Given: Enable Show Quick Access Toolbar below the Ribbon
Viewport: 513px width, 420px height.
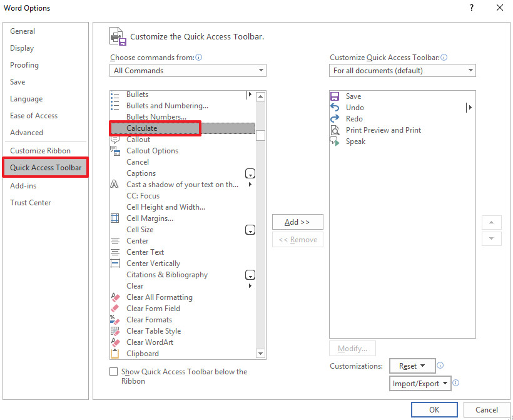Looking at the screenshot, I should click(113, 372).
